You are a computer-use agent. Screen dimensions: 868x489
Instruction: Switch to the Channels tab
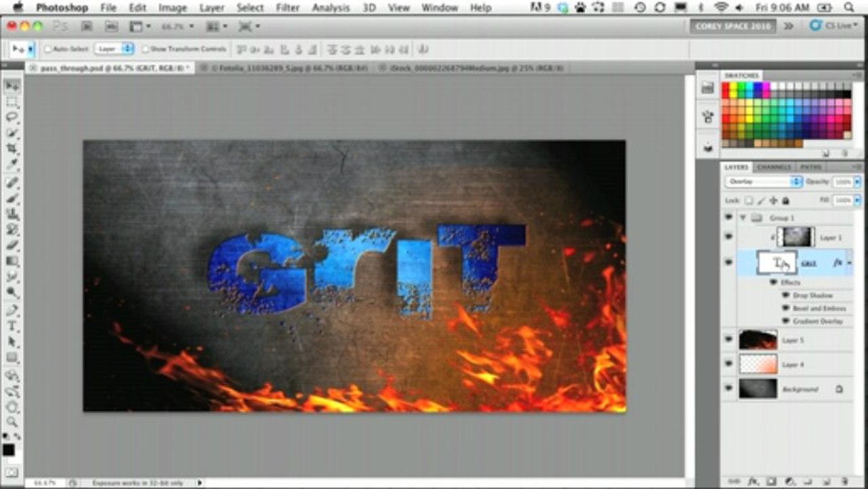tap(774, 167)
